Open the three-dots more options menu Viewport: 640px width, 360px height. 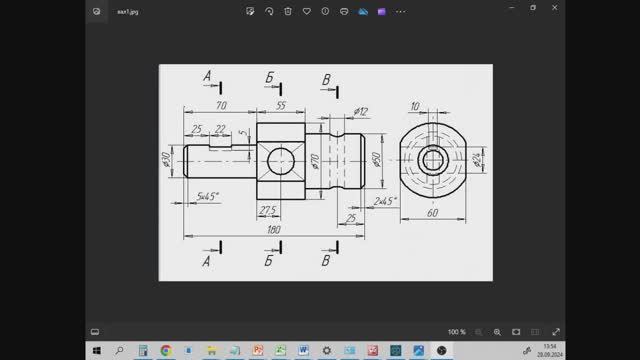pos(401,11)
